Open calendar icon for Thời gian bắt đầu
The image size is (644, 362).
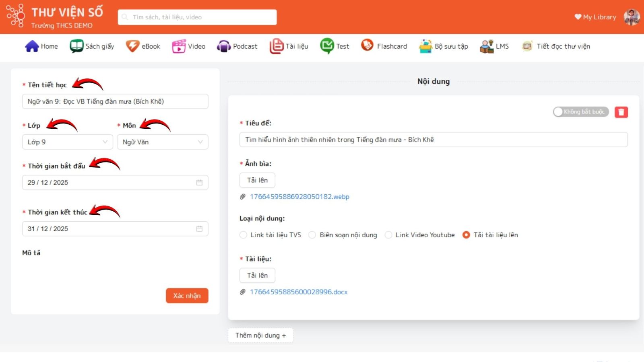(x=199, y=183)
